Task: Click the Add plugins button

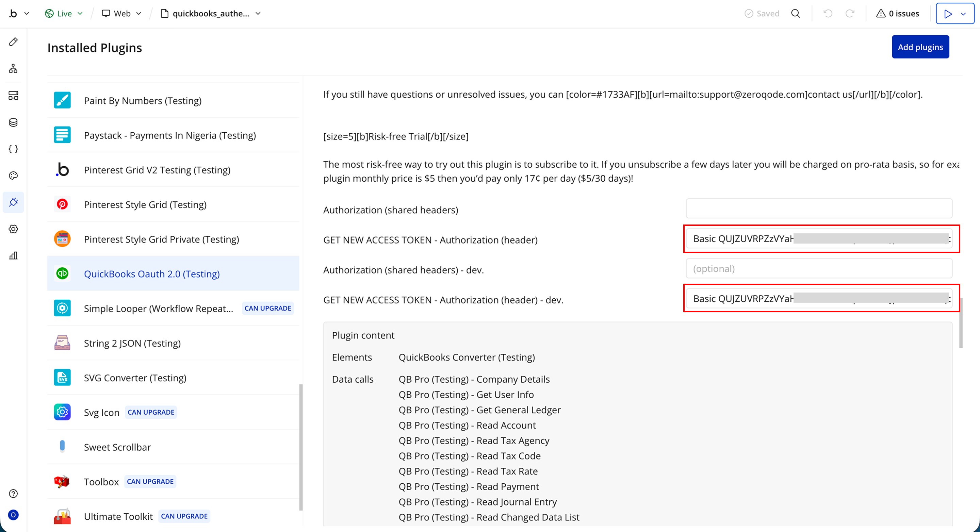Action: [x=920, y=47]
